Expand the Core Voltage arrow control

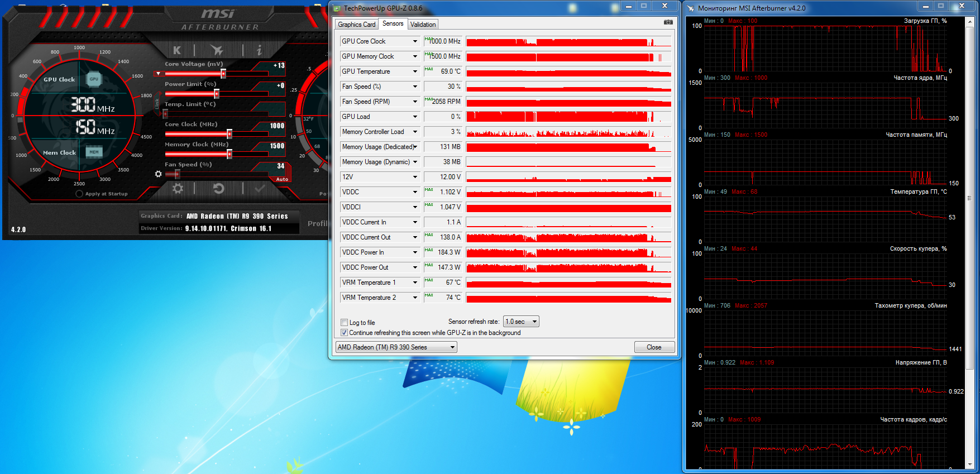click(158, 74)
